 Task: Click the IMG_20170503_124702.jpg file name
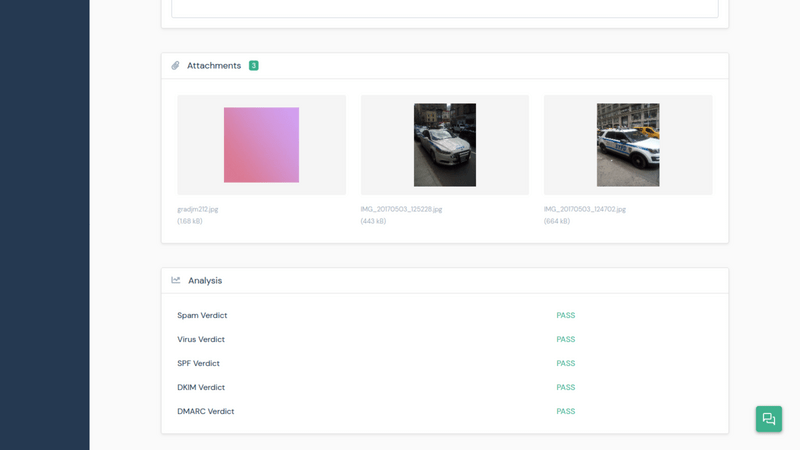[585, 209]
